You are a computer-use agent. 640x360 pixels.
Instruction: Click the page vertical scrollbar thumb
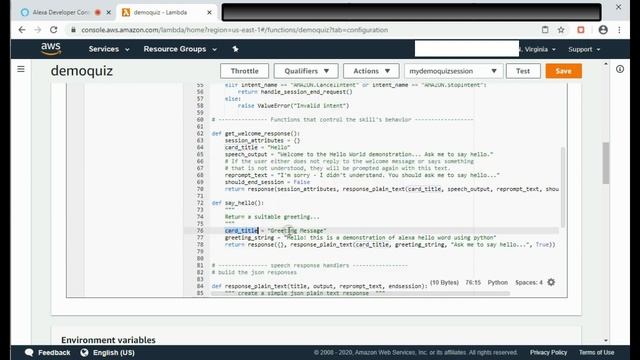[x=606, y=163]
